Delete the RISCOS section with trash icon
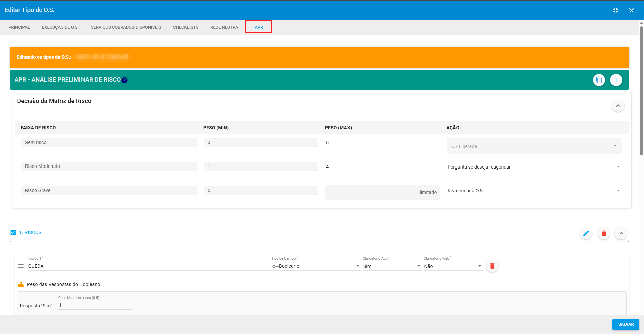 pyautogui.click(x=604, y=233)
